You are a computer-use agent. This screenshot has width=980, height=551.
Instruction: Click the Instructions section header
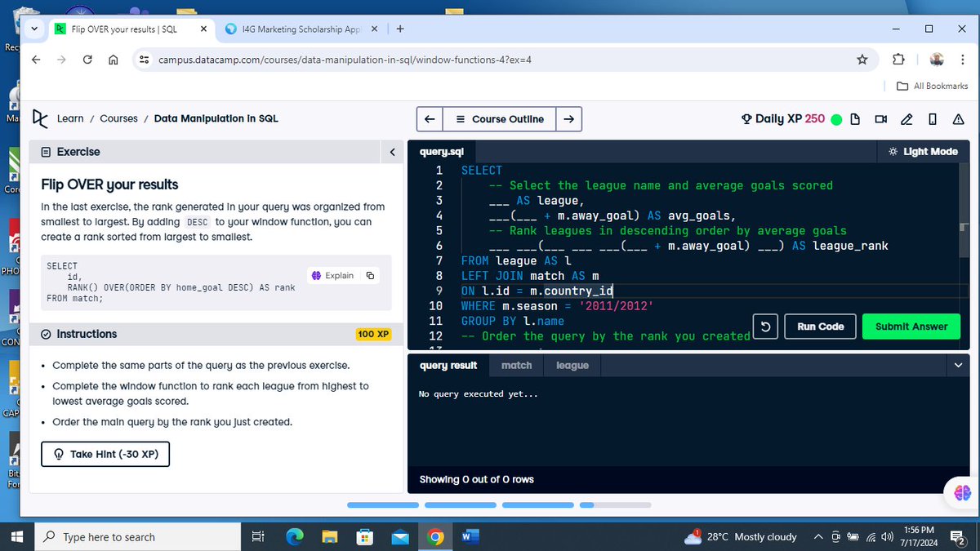87,334
